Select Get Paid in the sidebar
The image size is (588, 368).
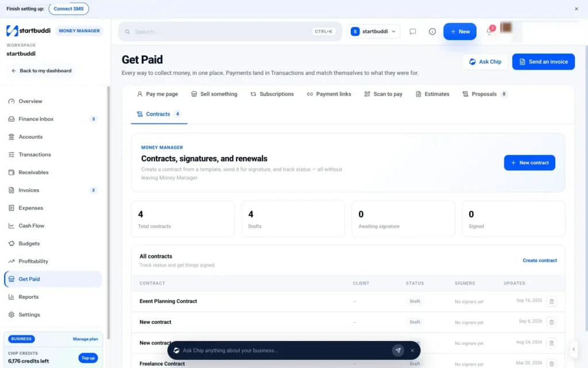[x=52, y=279]
